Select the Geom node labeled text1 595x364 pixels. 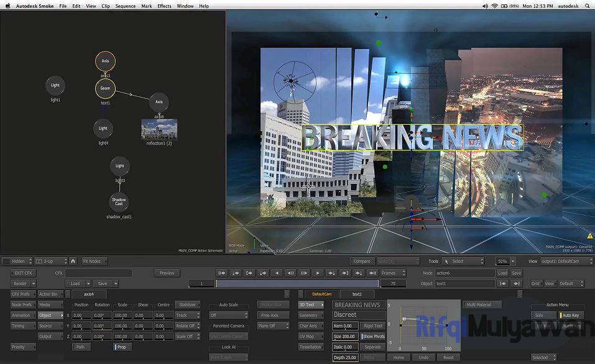105,88
